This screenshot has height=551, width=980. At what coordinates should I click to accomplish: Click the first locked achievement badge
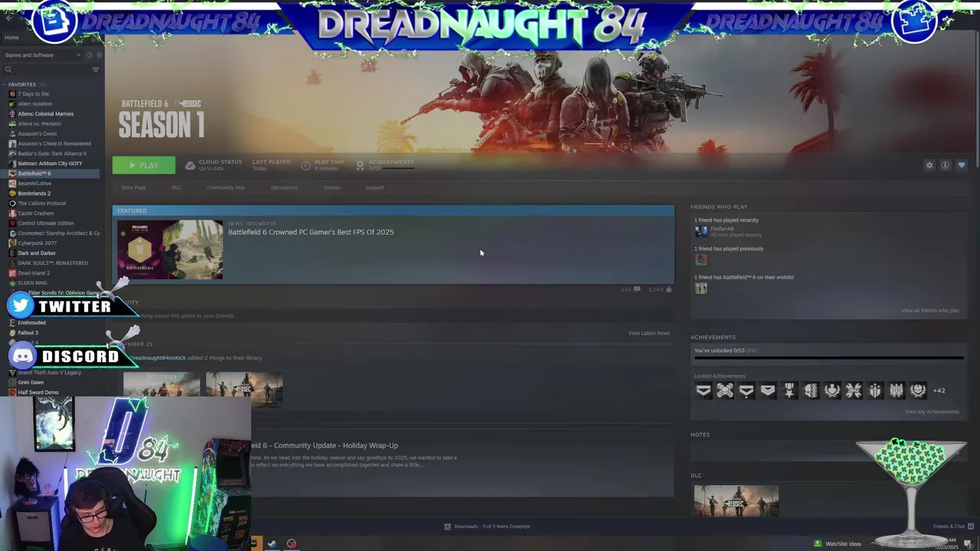[704, 391]
